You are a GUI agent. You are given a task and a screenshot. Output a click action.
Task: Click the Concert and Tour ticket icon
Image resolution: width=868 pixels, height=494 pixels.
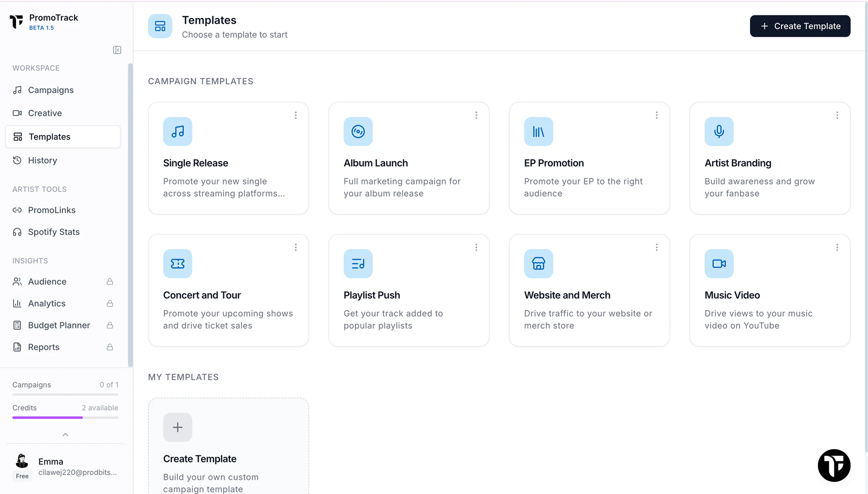pyautogui.click(x=177, y=263)
